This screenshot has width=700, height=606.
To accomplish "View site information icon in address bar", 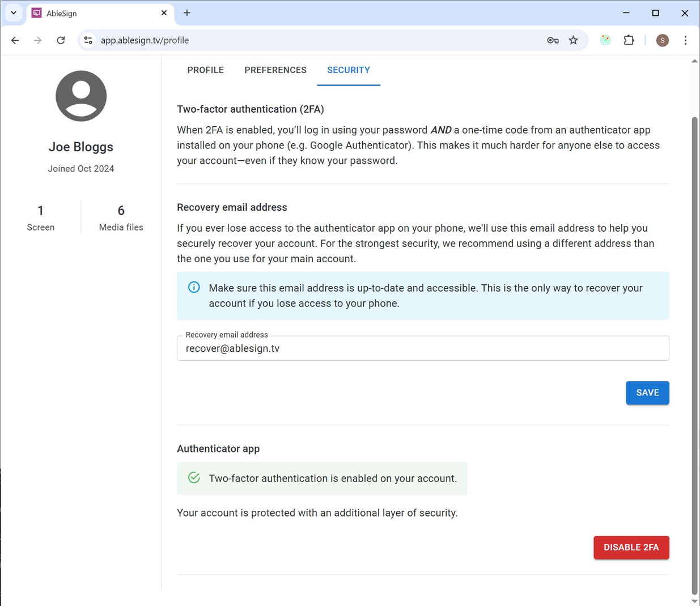I will 88,40.
